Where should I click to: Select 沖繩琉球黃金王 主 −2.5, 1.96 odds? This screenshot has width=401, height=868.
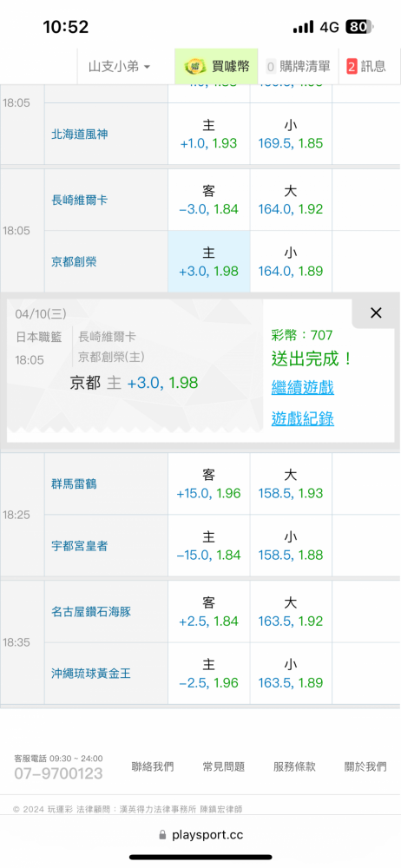[209, 674]
